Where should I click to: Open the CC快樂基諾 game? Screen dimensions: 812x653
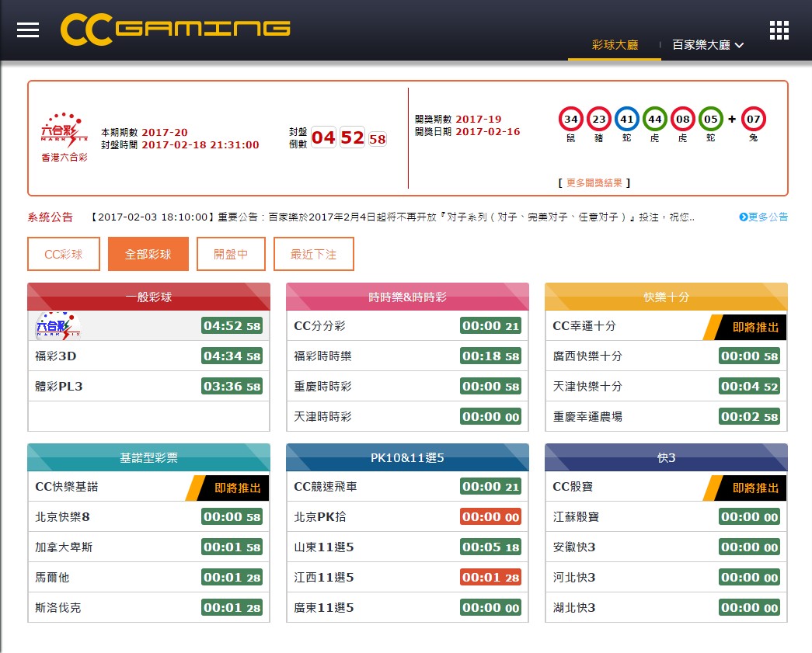click(x=148, y=487)
